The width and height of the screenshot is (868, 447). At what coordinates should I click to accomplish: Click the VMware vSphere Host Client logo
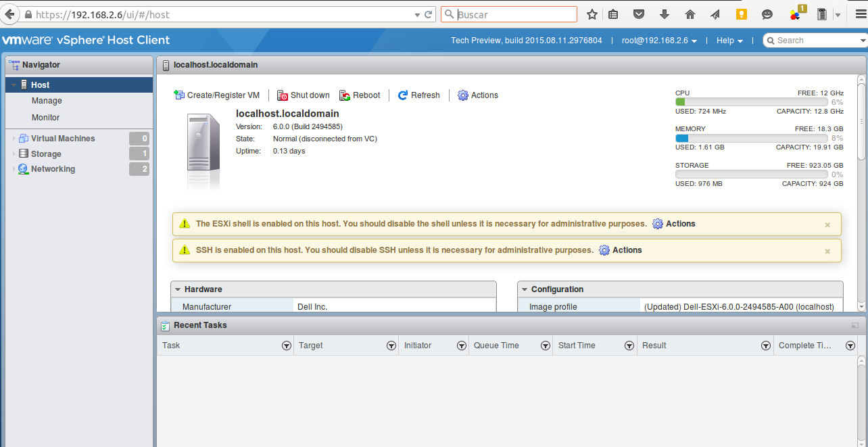[x=86, y=41]
